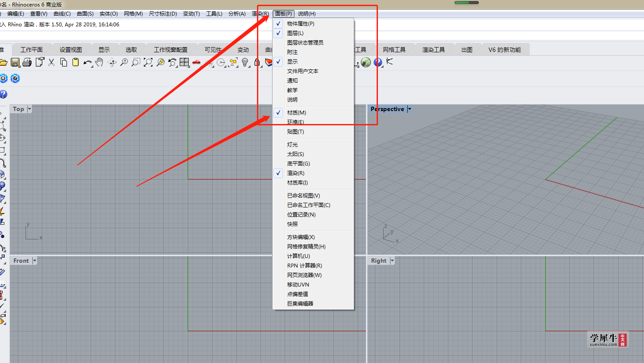
Task: Open the Document properties icon
Action: 40,63
